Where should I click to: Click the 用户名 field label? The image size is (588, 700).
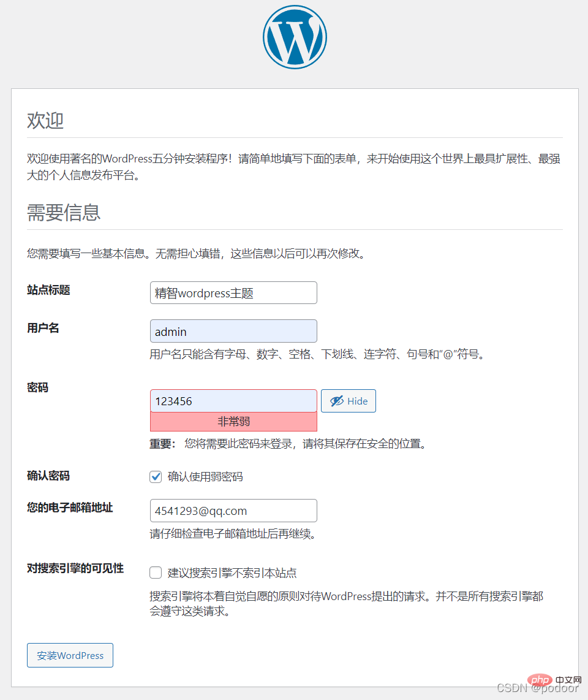[x=43, y=328]
